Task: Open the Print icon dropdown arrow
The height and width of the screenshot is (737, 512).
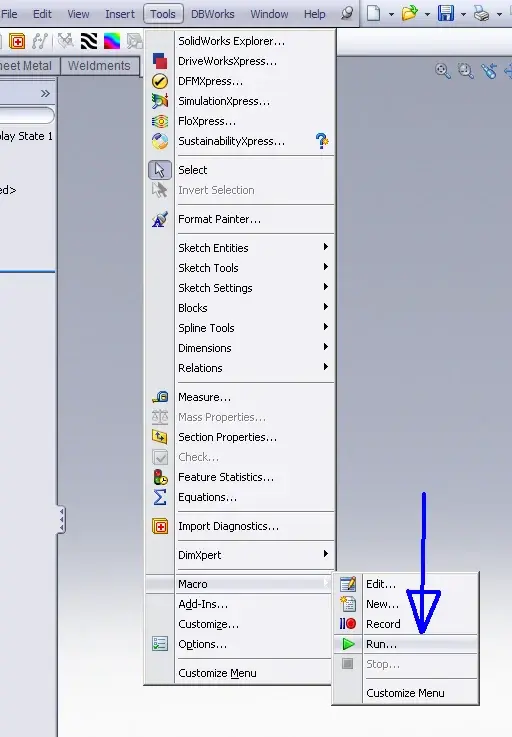Action: pos(499,15)
